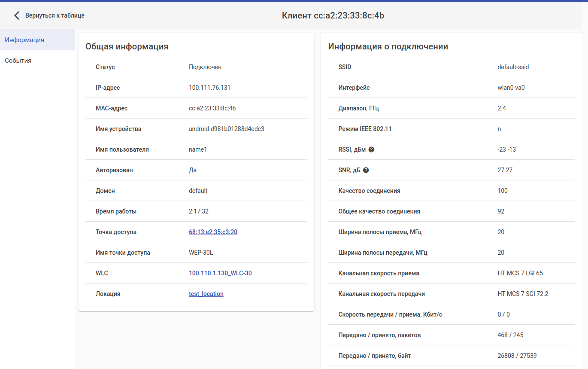The height and width of the screenshot is (369, 588).
Task: Open access point link 68:13:e2:35:c3:20
Action: (x=213, y=232)
